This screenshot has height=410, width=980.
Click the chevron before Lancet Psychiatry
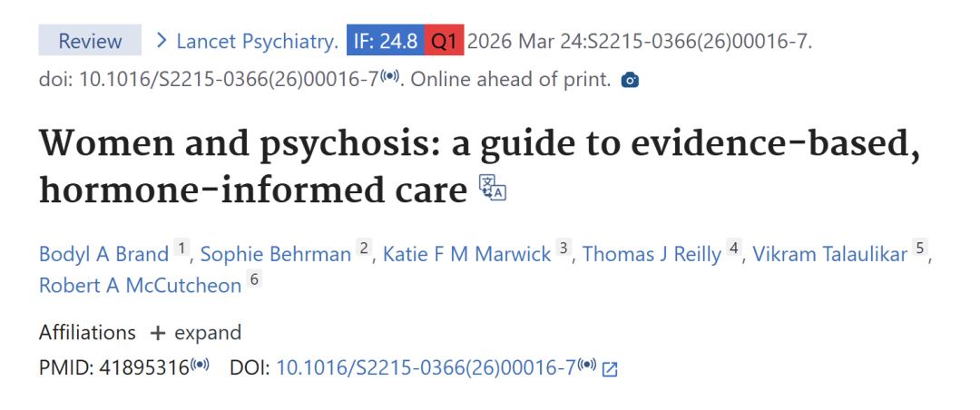point(162,41)
